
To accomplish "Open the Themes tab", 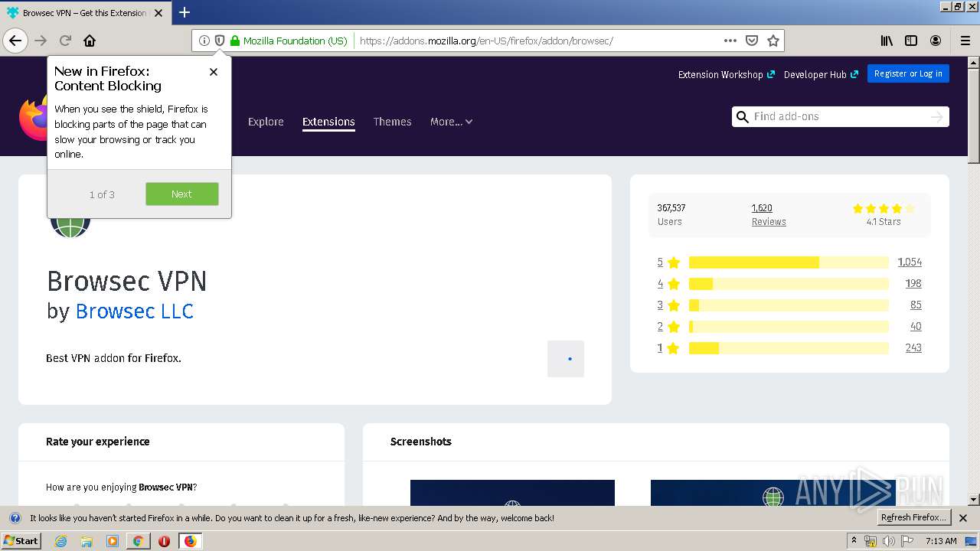I will tap(392, 122).
